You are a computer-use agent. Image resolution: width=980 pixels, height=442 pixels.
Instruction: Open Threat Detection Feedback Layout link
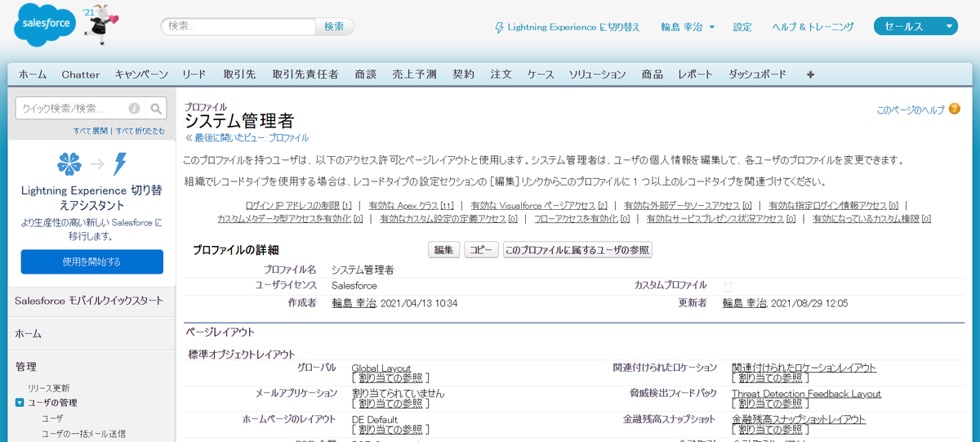click(807, 394)
